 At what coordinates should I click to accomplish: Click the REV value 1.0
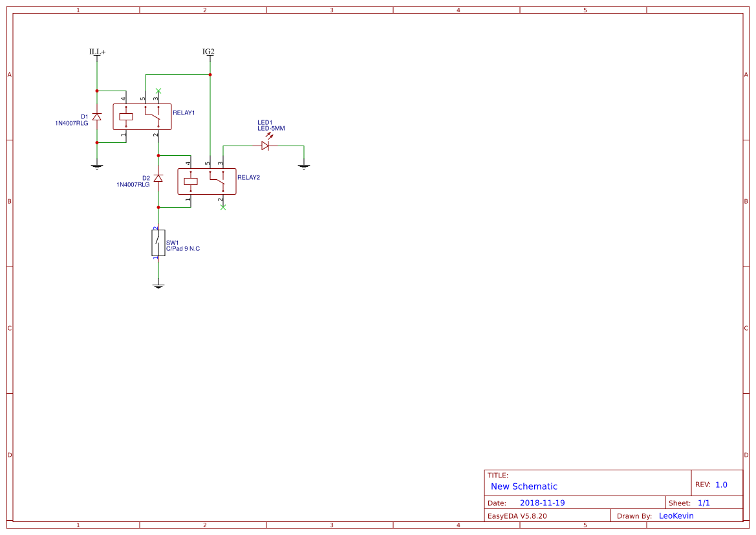[x=721, y=485]
